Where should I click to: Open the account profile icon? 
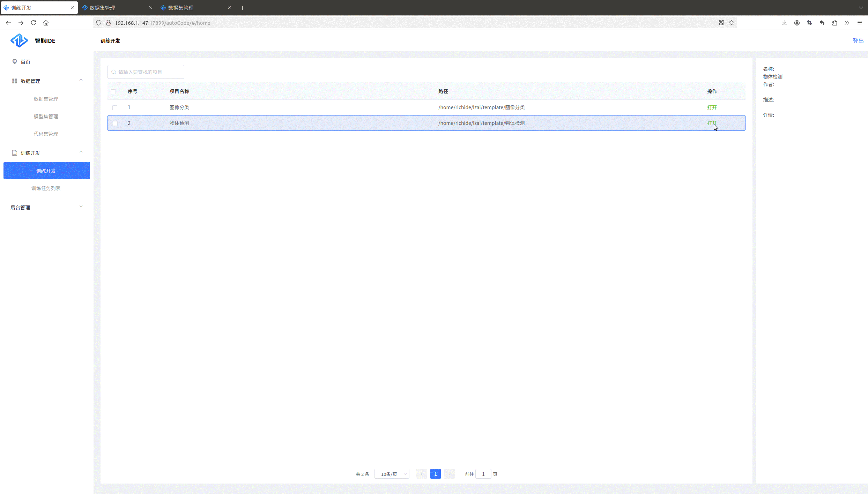(797, 23)
